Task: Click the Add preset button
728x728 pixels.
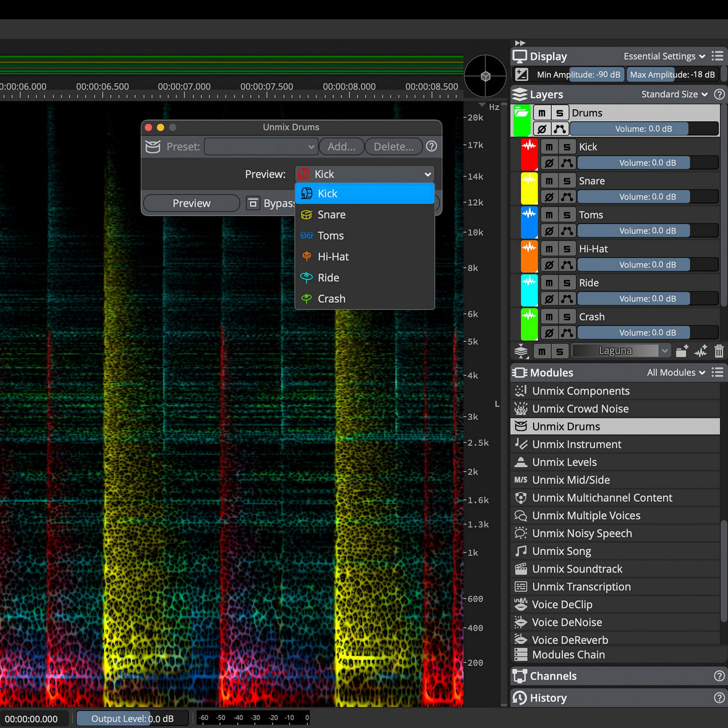Action: tap(341, 146)
